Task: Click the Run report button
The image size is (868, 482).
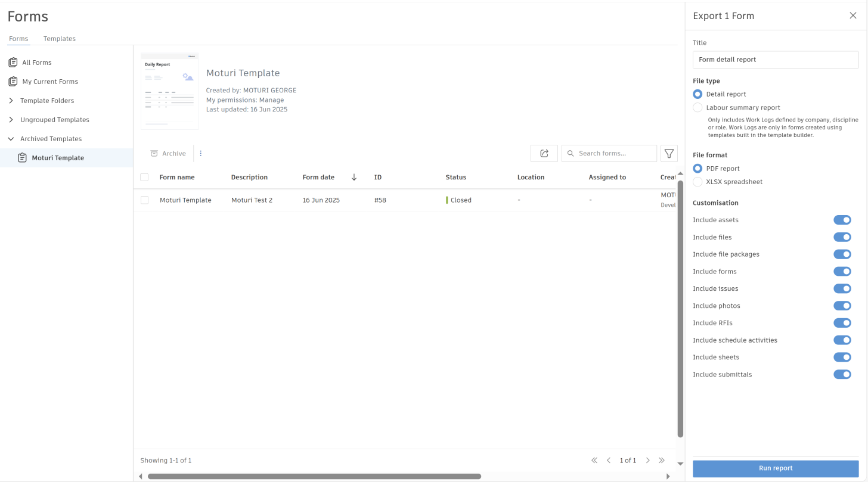Action: [775, 468]
